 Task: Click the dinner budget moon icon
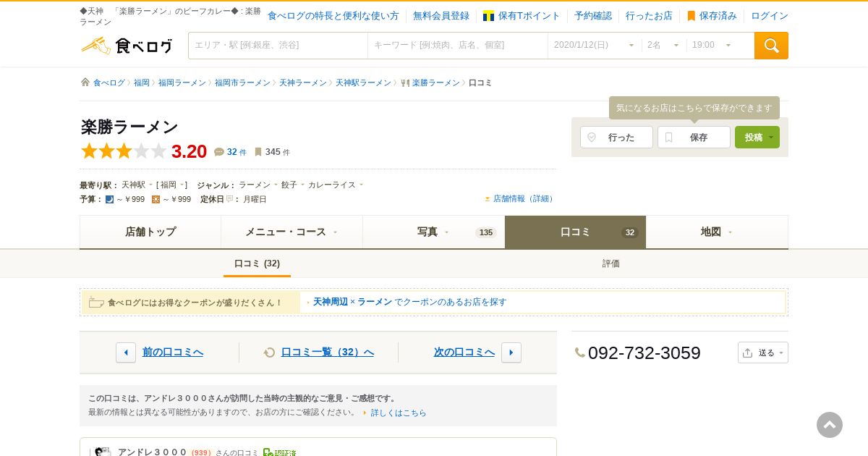[x=110, y=199]
